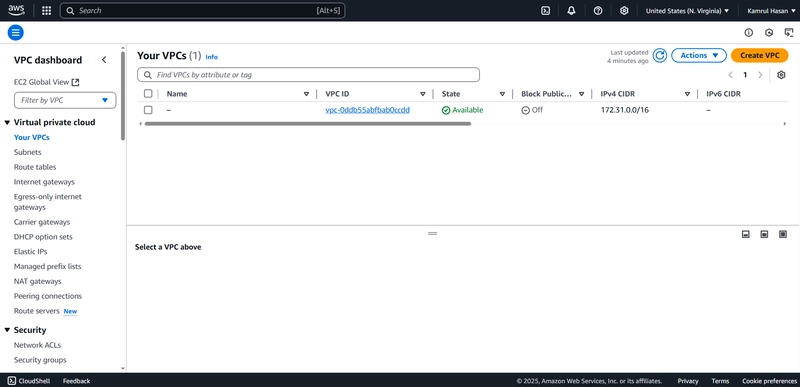Open the Info link beside Your VPCs
Viewport: 800px width, 387px height.
coord(211,57)
